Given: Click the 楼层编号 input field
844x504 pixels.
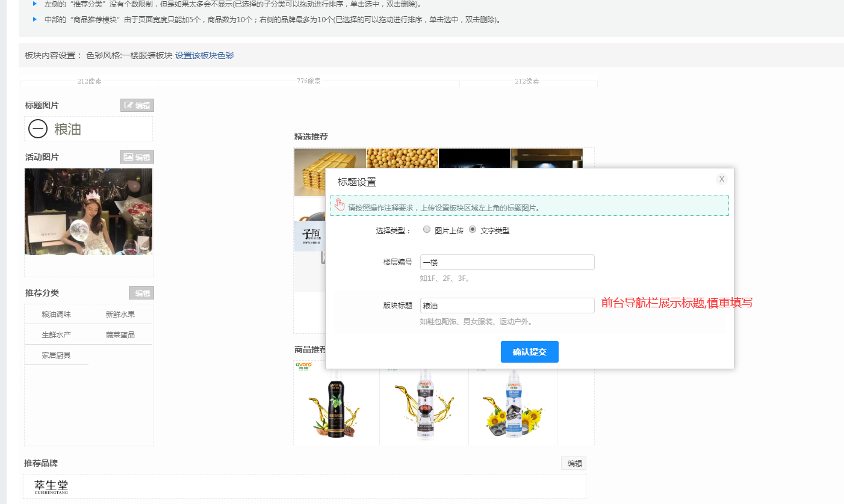Looking at the screenshot, I should pyautogui.click(x=507, y=262).
